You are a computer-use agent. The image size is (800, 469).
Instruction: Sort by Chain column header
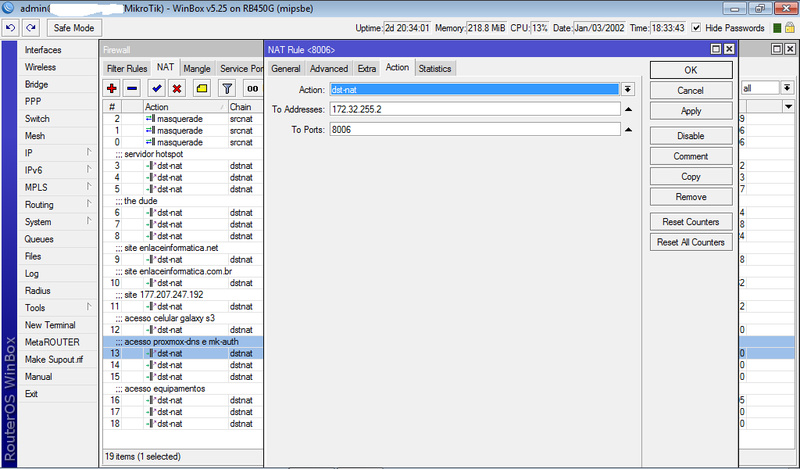[245, 107]
